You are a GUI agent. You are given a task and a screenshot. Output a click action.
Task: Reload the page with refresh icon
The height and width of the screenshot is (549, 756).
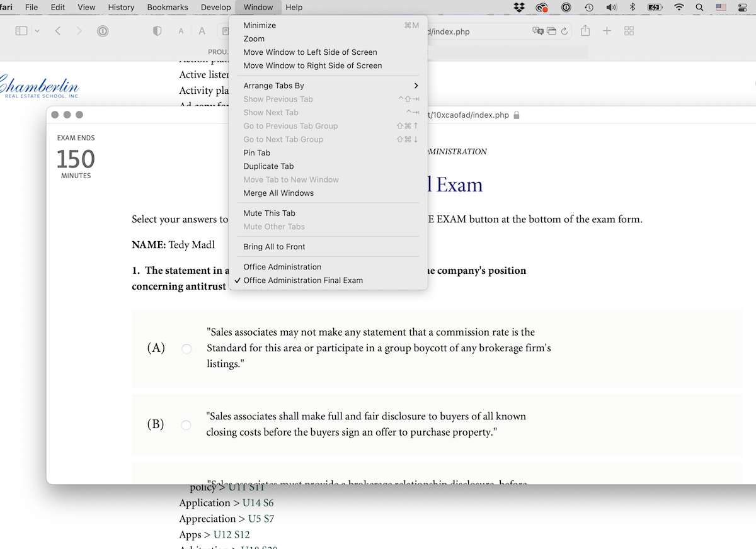click(x=564, y=31)
